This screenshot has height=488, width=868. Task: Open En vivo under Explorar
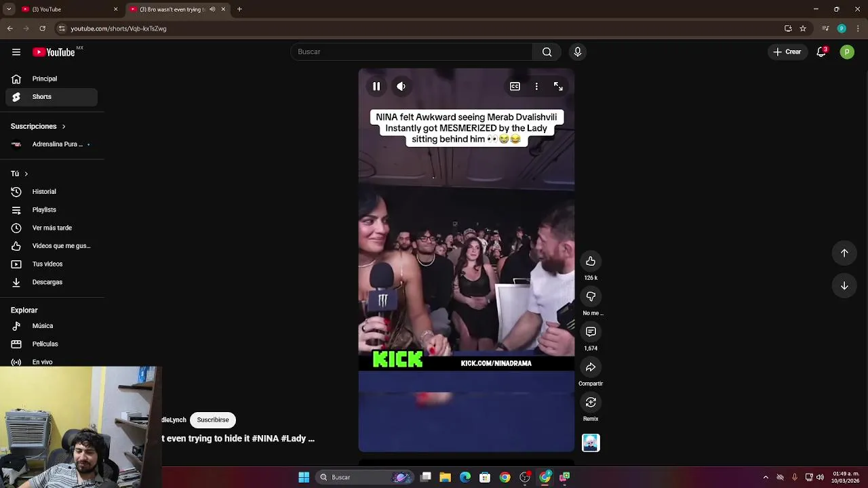(52, 362)
